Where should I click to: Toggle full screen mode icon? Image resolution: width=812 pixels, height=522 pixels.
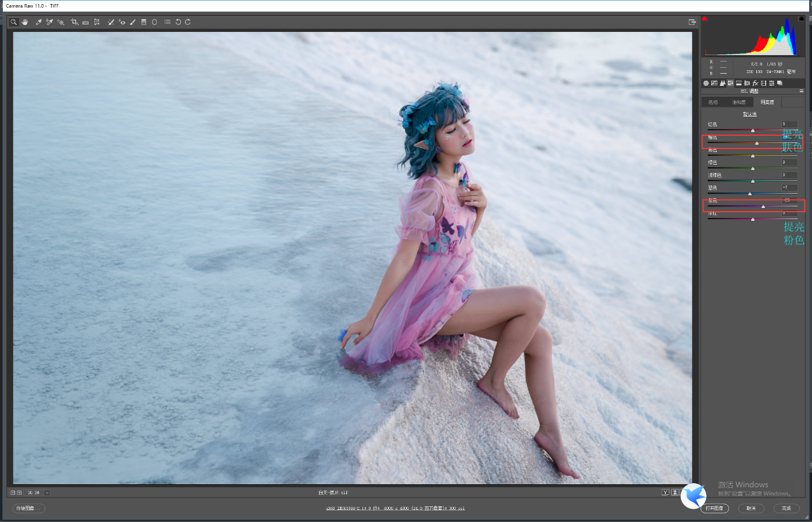692,22
